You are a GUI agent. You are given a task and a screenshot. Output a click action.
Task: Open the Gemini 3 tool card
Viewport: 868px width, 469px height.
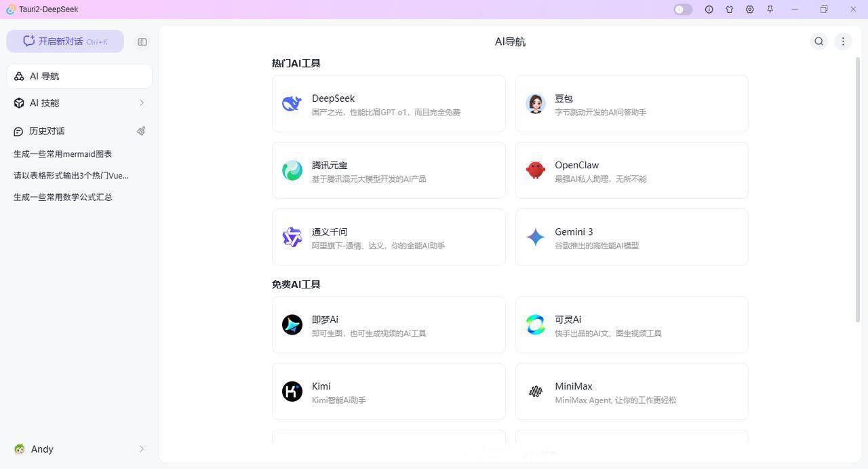point(631,237)
